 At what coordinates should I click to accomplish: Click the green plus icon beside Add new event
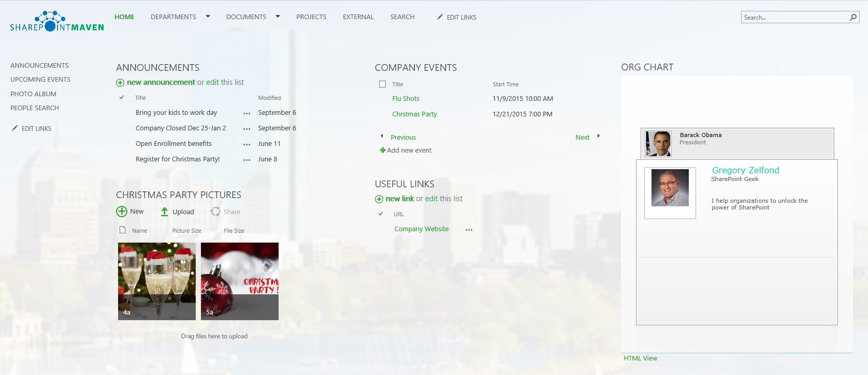point(383,151)
